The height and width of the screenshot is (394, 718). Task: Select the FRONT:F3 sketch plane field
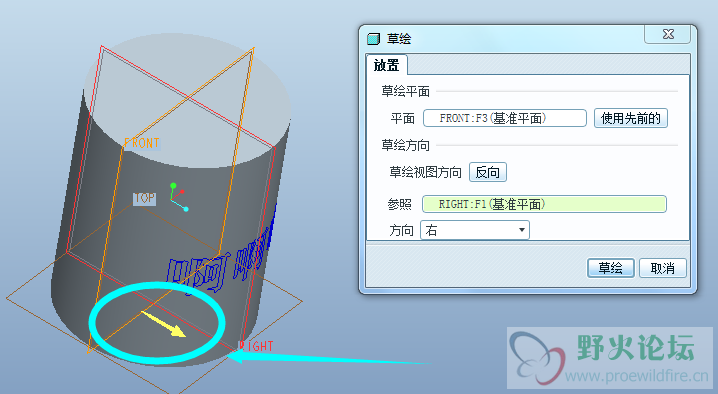click(x=505, y=118)
